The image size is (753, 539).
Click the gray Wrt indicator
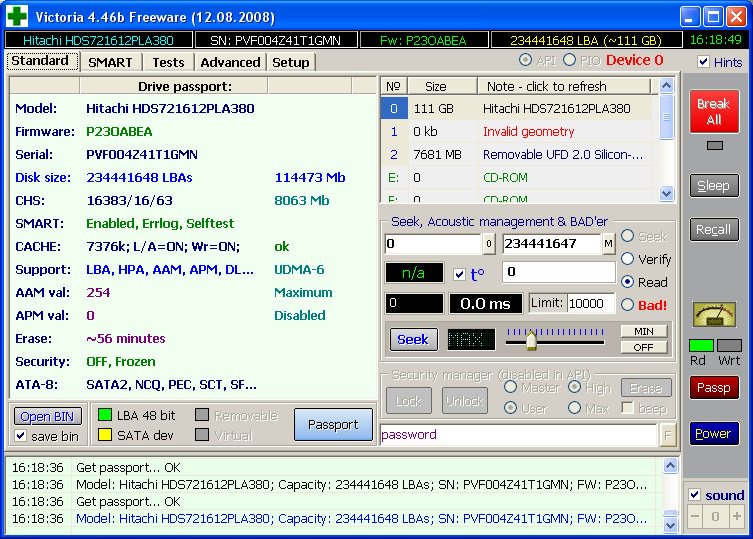click(x=729, y=345)
